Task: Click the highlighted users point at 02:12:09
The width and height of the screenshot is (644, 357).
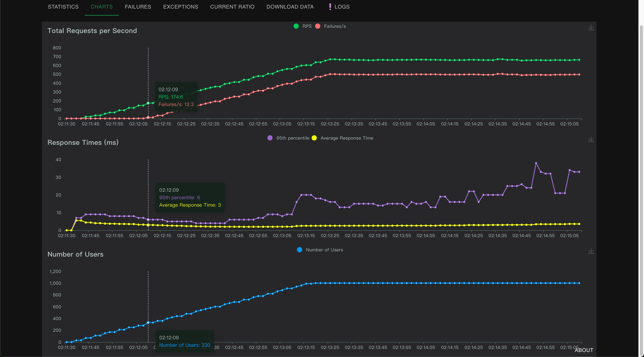Action: pos(148,323)
